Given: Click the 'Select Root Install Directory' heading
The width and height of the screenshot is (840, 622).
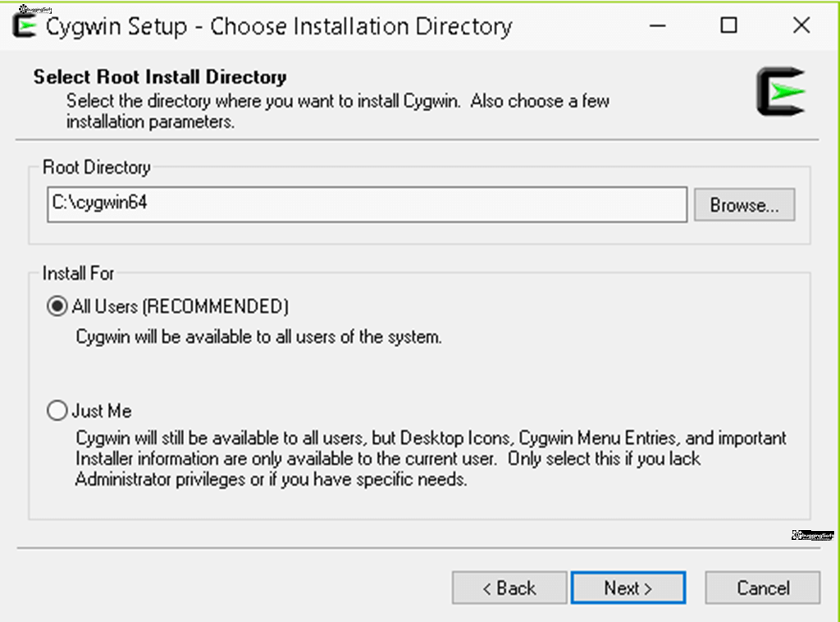Looking at the screenshot, I should coord(160,76).
